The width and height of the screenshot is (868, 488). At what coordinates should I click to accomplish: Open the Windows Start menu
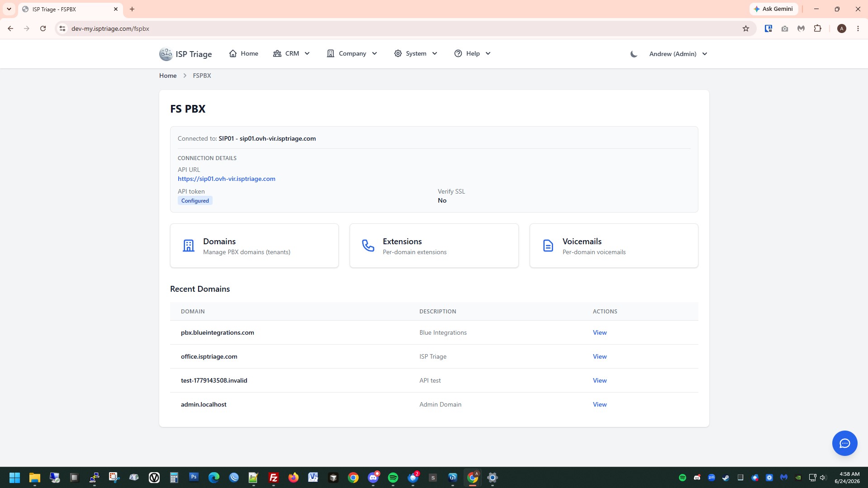[x=14, y=478]
